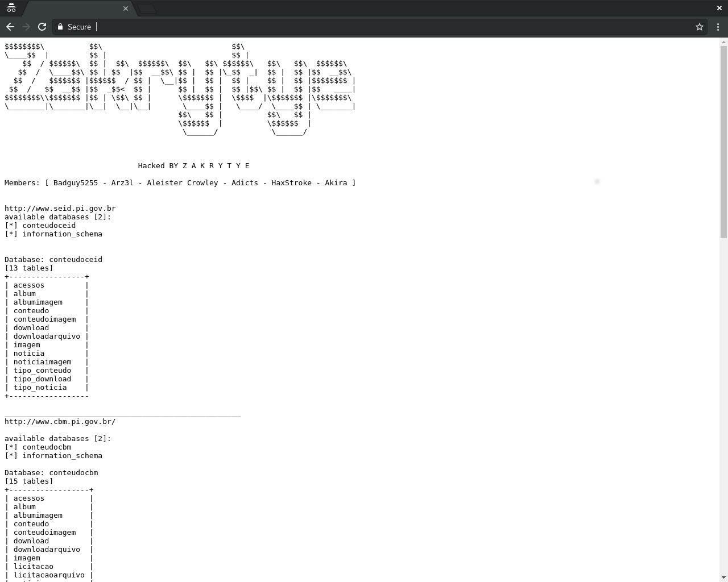Click the scrollbar down arrow
The height and width of the screenshot is (582, 728).
(723, 578)
